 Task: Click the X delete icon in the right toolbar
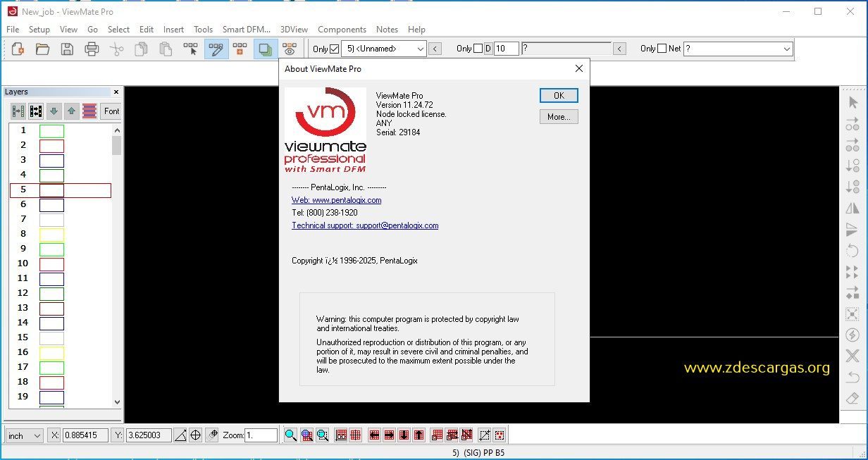pos(852,356)
